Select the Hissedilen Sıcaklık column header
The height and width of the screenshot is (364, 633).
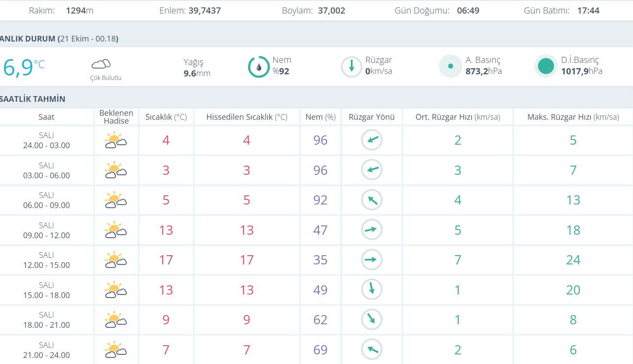pyautogui.click(x=247, y=117)
